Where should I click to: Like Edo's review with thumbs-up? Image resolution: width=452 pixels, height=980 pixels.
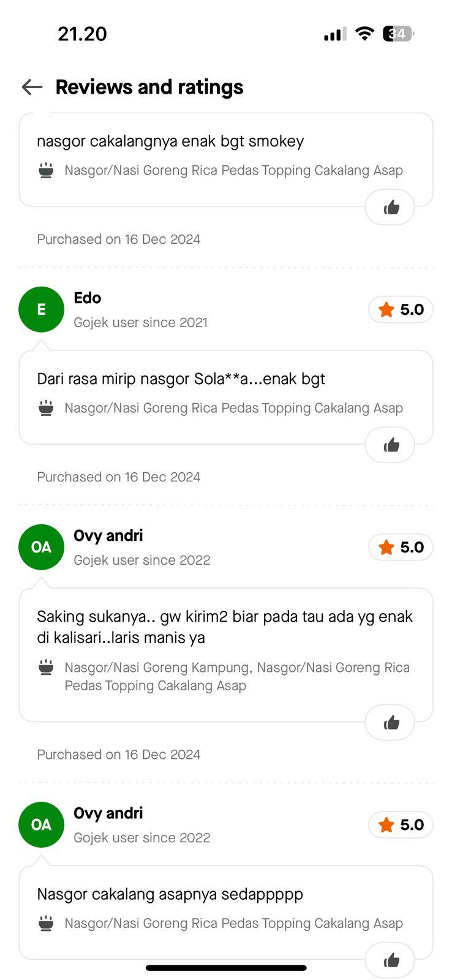click(390, 445)
